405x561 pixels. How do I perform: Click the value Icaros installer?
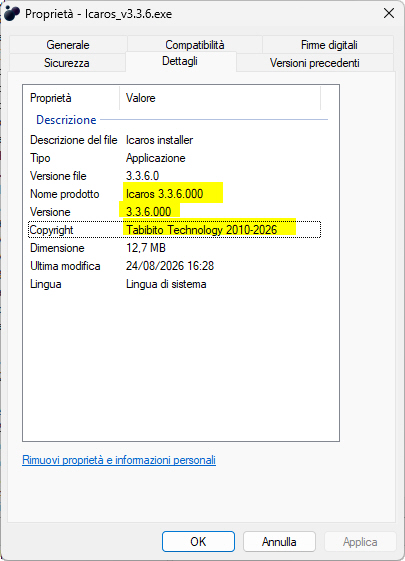click(159, 140)
